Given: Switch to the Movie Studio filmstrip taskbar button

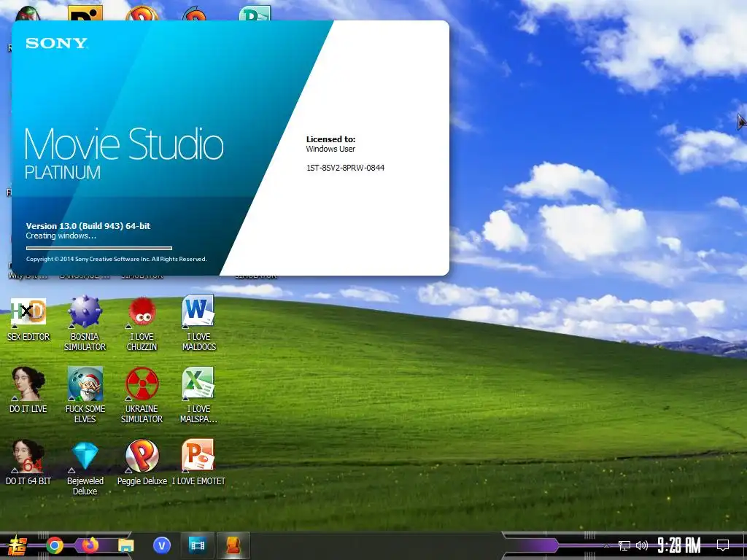Looking at the screenshot, I should point(197,545).
